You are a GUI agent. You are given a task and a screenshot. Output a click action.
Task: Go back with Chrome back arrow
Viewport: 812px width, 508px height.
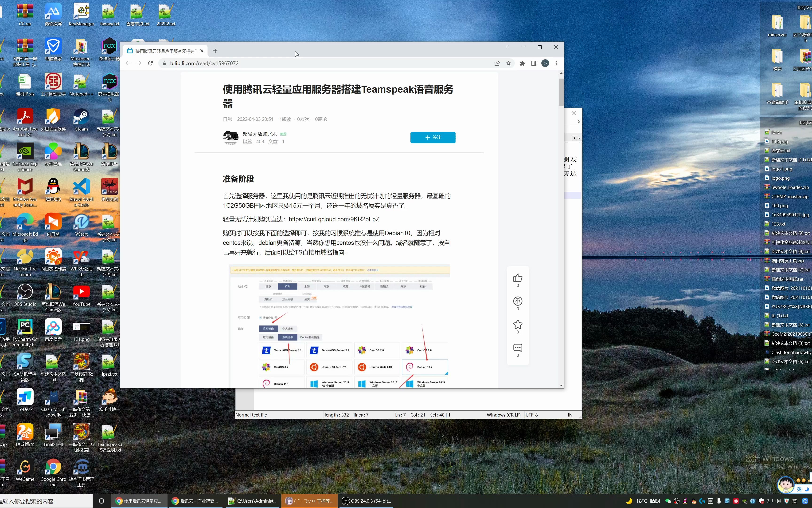tap(128, 63)
